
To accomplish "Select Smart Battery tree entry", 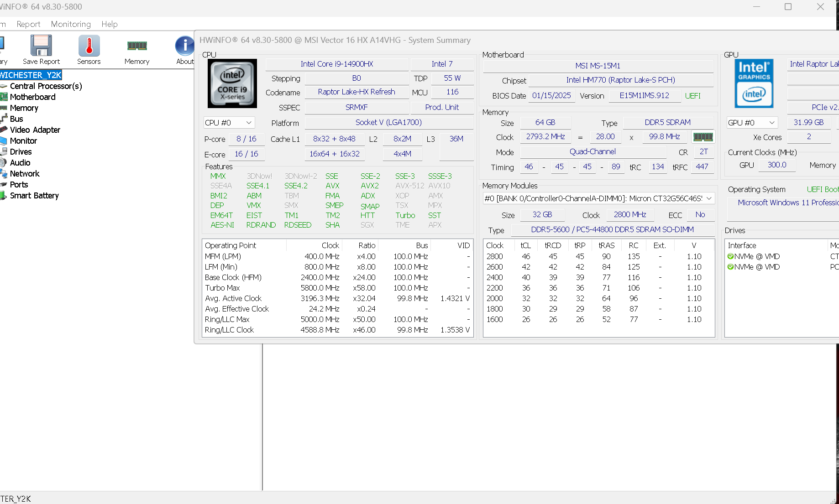I will click(x=34, y=196).
